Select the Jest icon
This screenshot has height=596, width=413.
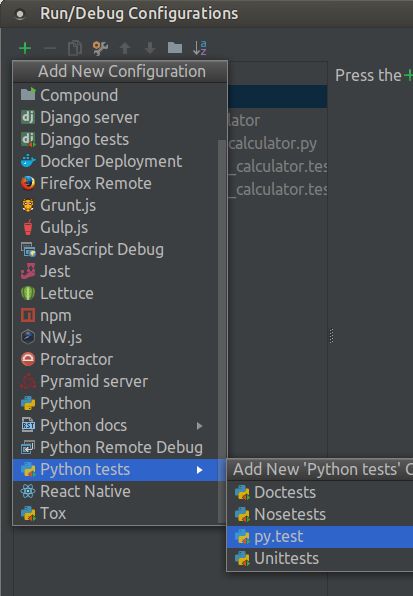(28, 271)
